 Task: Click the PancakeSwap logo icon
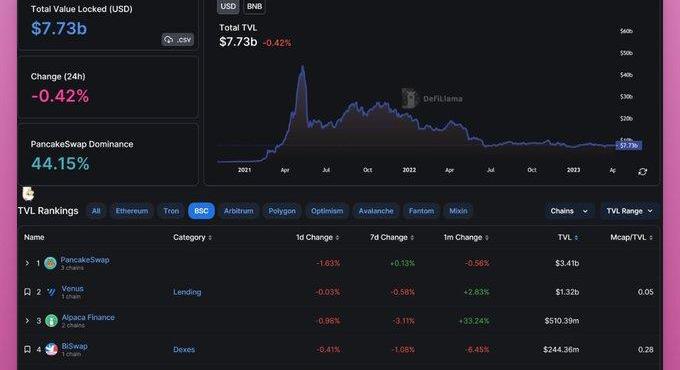(50, 263)
